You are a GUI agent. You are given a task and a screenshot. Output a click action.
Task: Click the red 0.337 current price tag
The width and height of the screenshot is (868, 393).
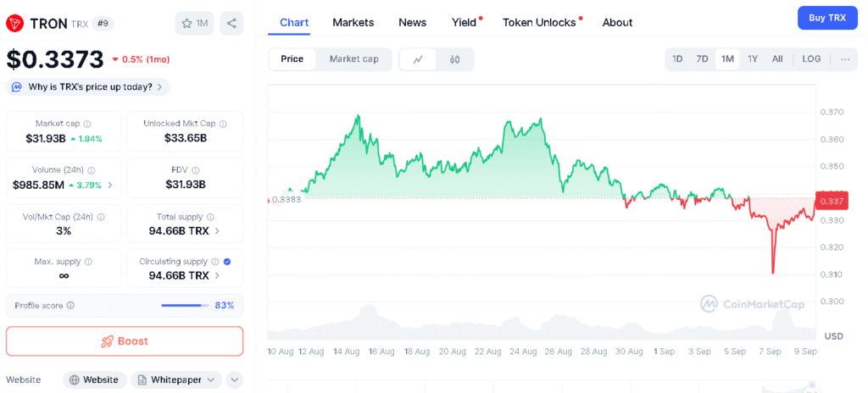click(x=832, y=202)
